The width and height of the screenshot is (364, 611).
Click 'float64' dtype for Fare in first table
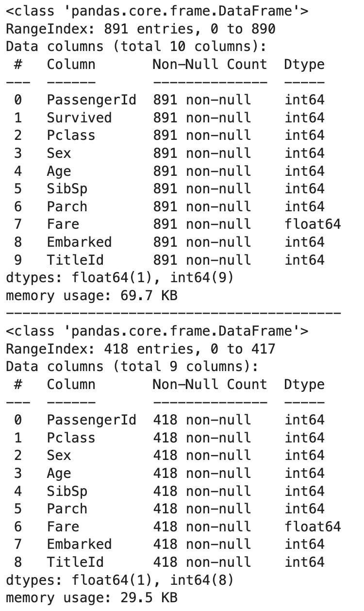pos(313,224)
